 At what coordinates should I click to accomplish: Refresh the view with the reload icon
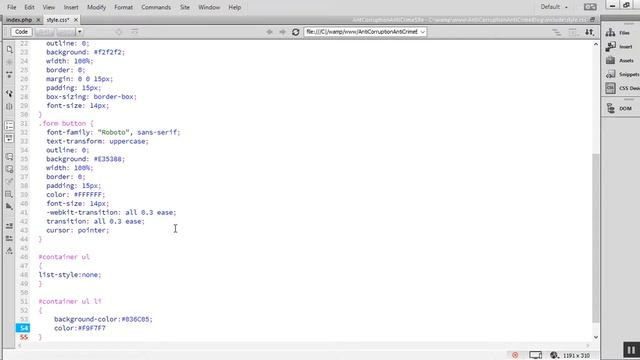click(296, 32)
